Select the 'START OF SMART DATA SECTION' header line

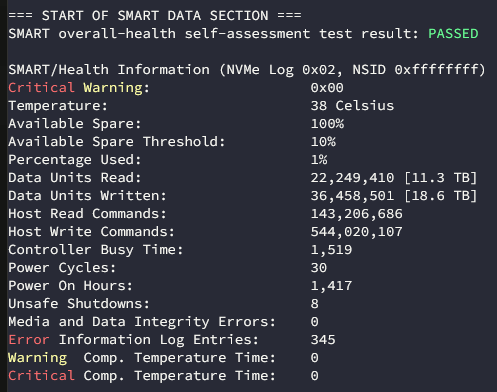click(x=155, y=16)
